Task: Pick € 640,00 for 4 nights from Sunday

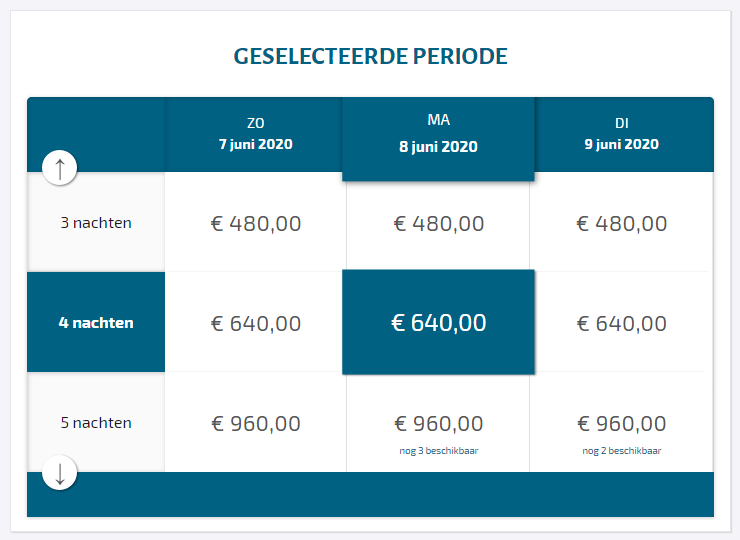Action: 255,322
